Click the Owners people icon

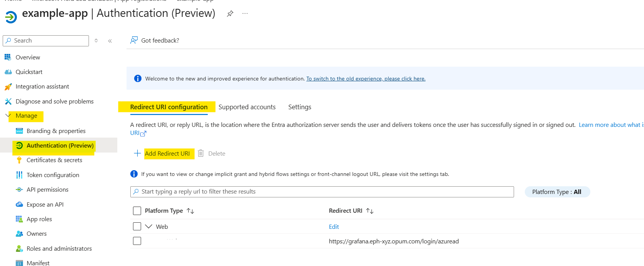[x=19, y=233]
